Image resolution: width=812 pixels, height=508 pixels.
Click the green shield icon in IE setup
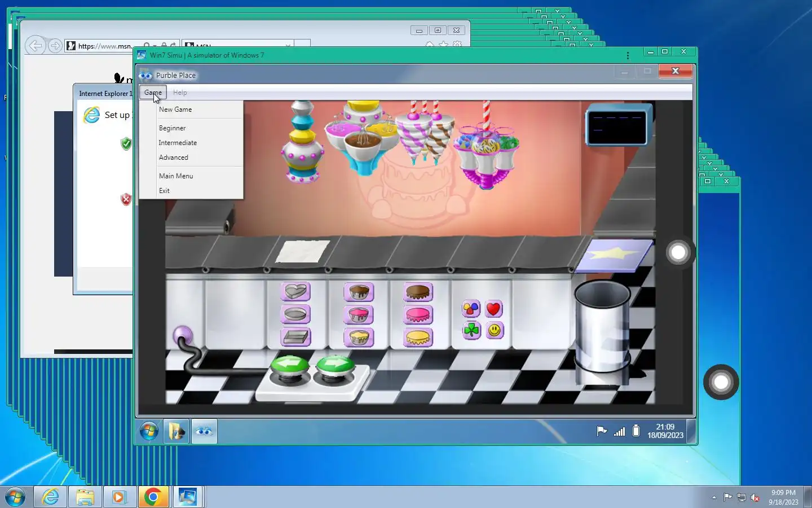click(x=126, y=143)
